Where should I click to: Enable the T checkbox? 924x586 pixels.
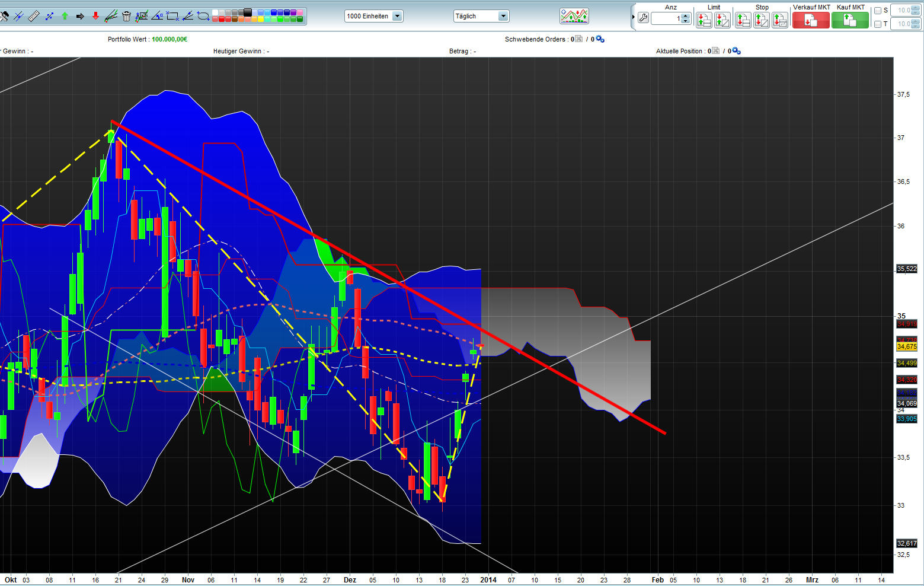[x=878, y=24]
